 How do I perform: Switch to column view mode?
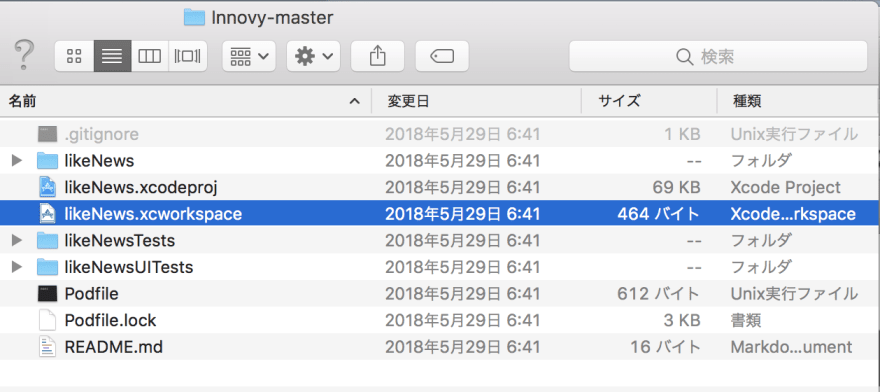click(x=150, y=56)
